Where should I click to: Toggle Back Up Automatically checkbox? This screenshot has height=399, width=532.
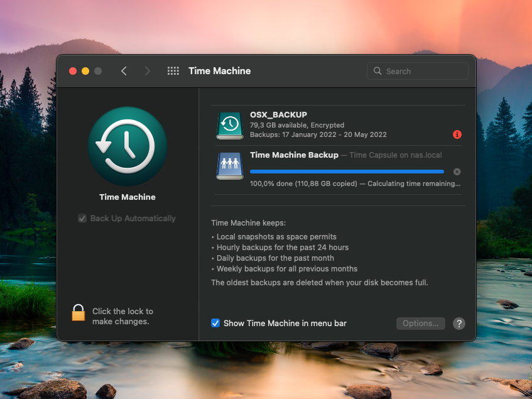tap(82, 218)
